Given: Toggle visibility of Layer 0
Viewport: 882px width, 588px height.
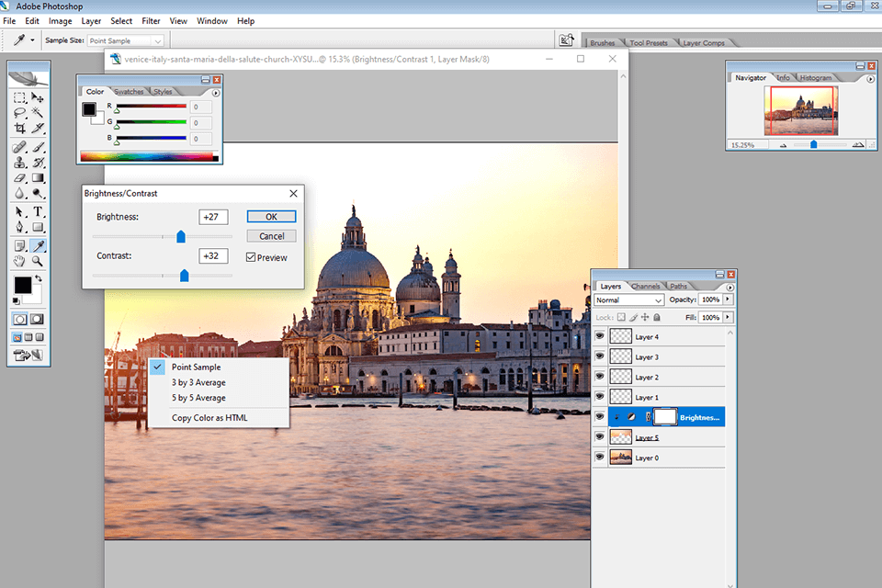Looking at the screenshot, I should click(600, 458).
